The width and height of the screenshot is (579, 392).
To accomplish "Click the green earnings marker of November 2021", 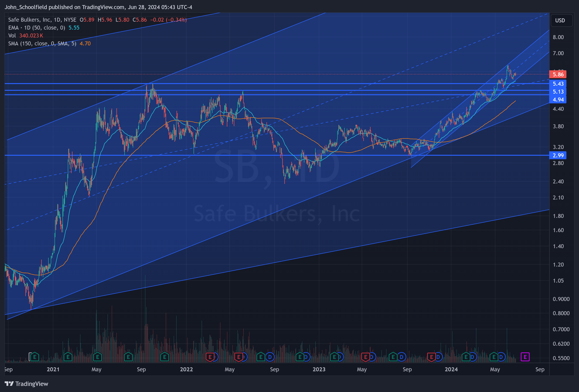I will click(x=164, y=357).
